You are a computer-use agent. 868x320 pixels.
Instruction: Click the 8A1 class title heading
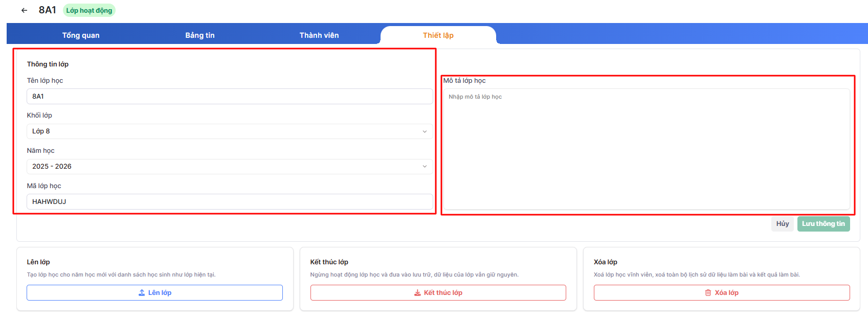pyautogui.click(x=47, y=10)
